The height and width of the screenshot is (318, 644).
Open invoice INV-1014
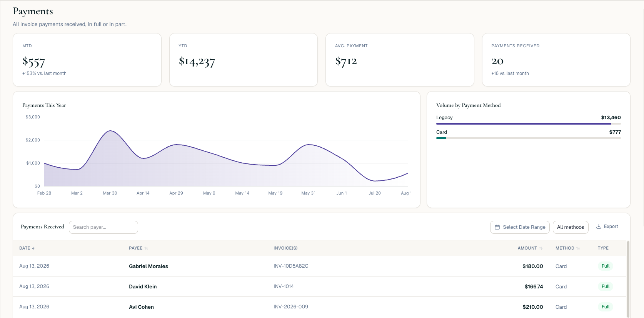[284, 286]
